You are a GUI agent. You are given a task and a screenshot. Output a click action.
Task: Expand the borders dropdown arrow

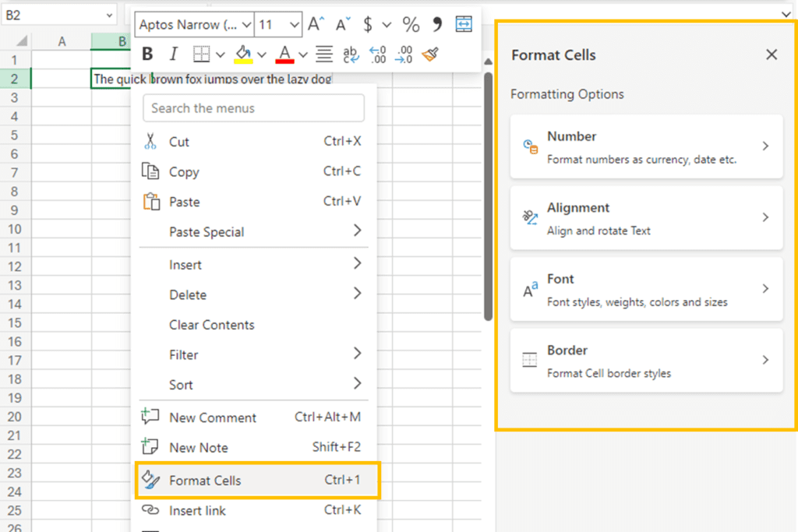click(221, 54)
